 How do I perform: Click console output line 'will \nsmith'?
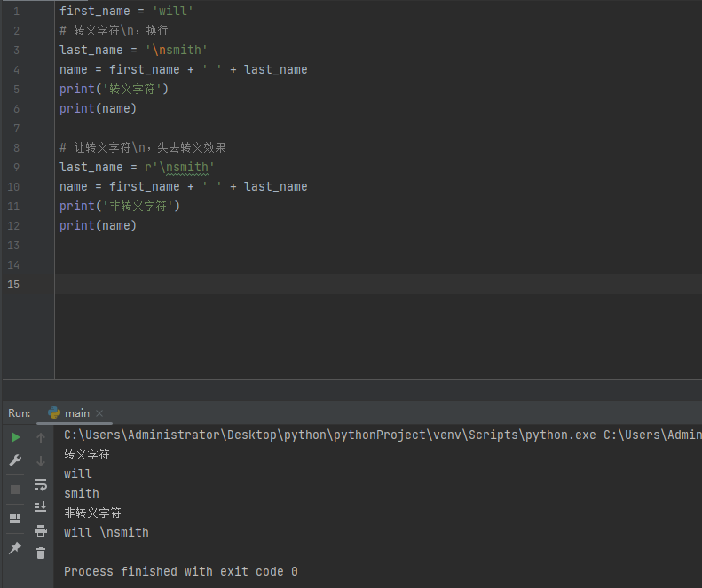pyautogui.click(x=106, y=532)
